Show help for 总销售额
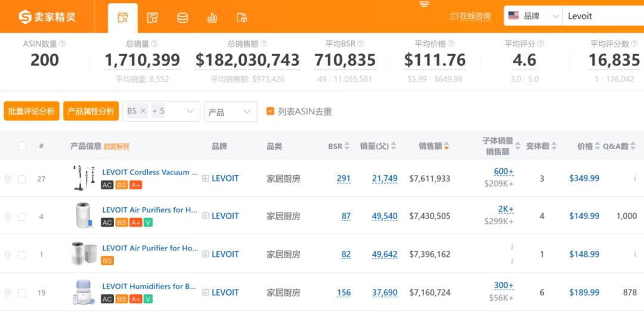 264,43
